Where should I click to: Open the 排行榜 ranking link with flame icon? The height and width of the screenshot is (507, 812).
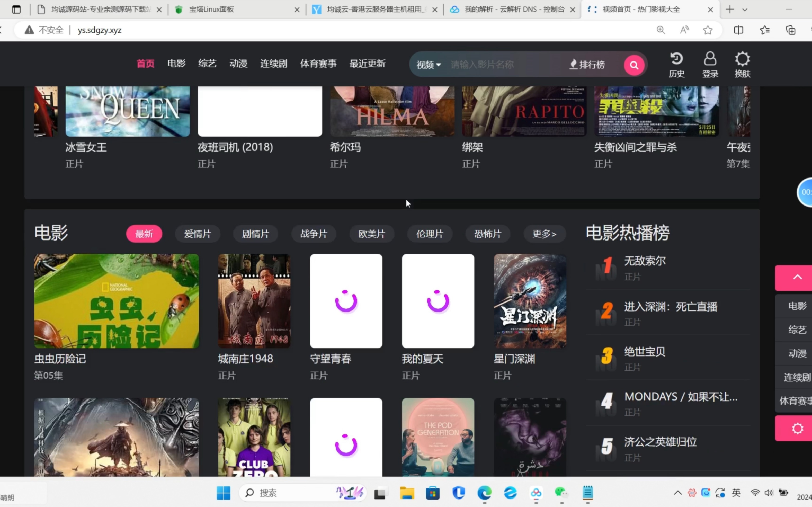587,64
